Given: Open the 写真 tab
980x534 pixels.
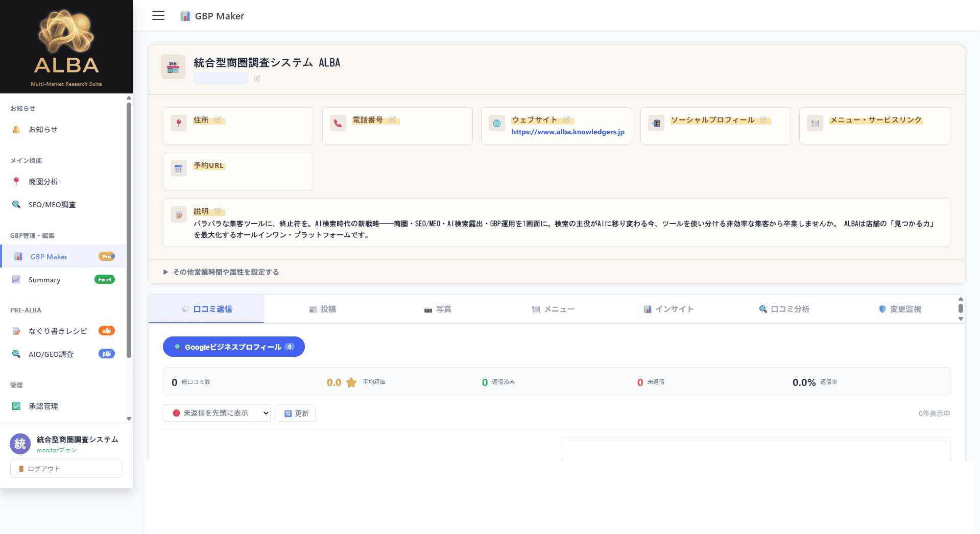Looking at the screenshot, I should point(438,309).
